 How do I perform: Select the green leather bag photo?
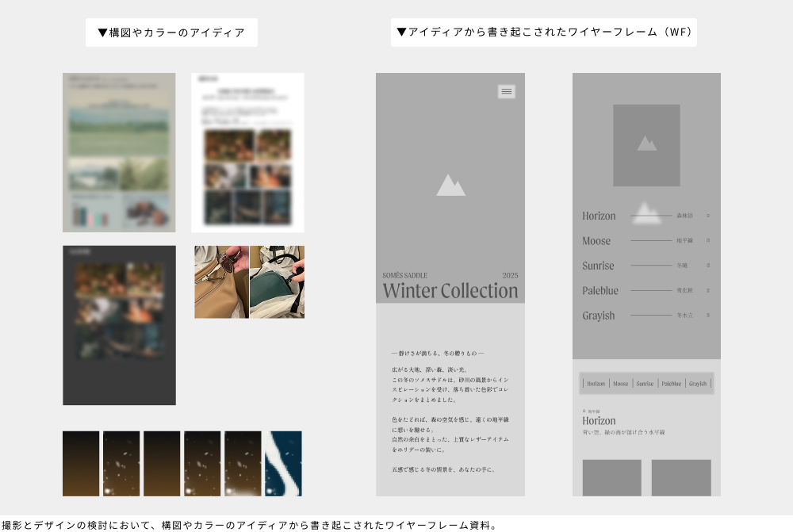pos(277,281)
